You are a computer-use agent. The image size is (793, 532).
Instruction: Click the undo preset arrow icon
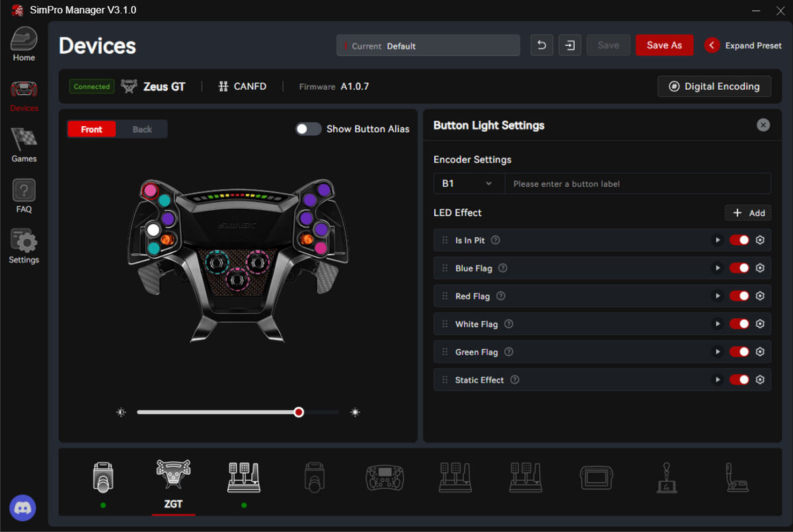tap(542, 46)
